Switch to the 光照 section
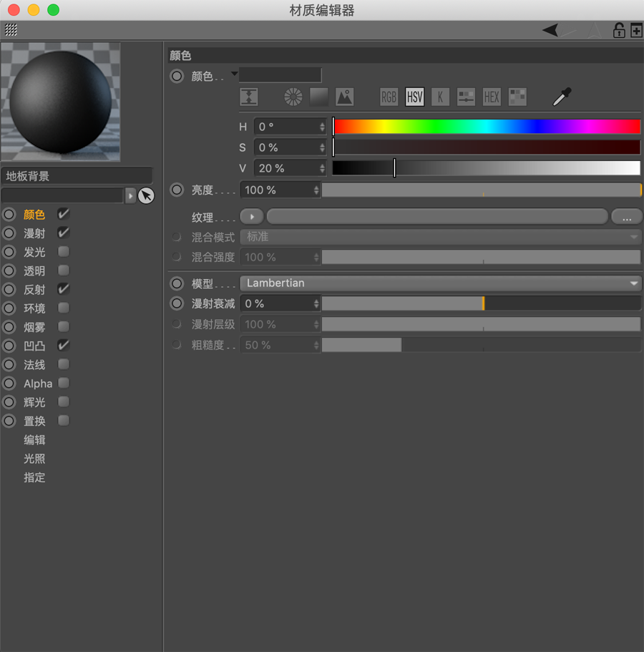The image size is (644, 652). (x=34, y=459)
